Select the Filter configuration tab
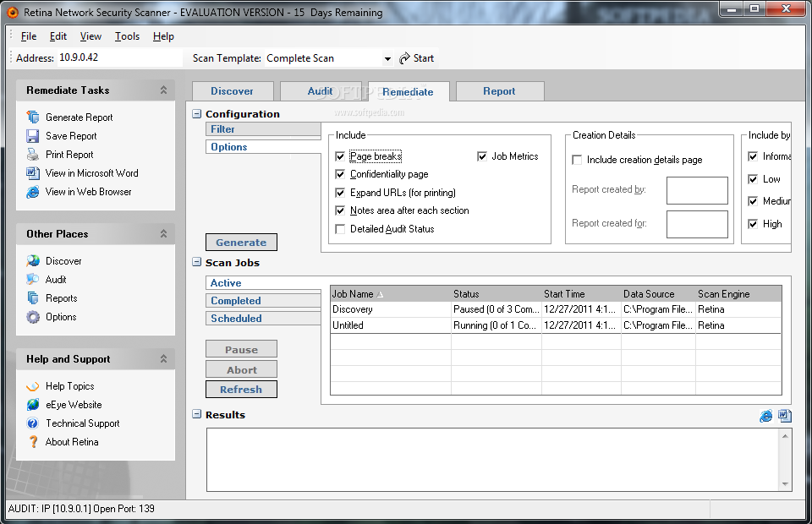This screenshot has width=812, height=524. [263, 129]
